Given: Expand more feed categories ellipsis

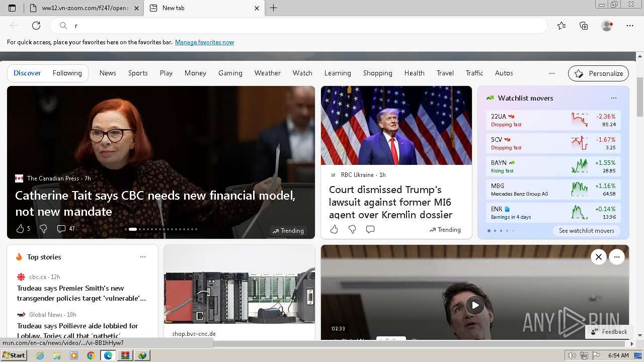Looking at the screenshot, I should [x=552, y=73].
